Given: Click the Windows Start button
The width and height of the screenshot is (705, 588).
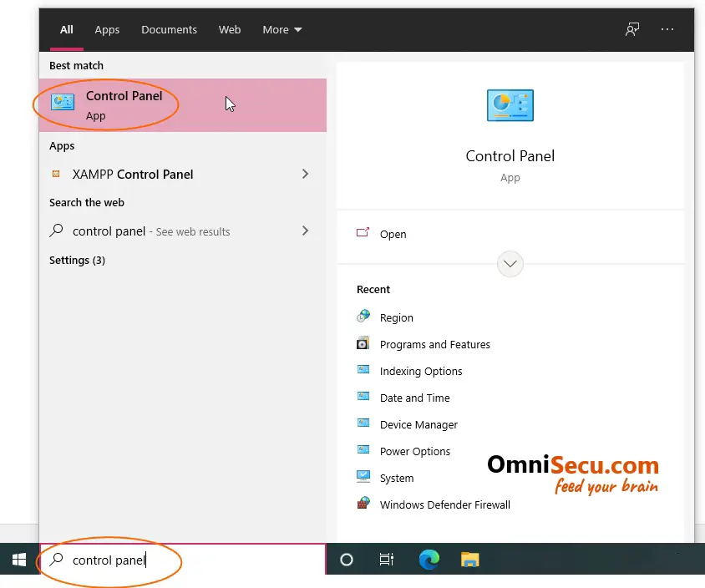Looking at the screenshot, I should (19, 560).
